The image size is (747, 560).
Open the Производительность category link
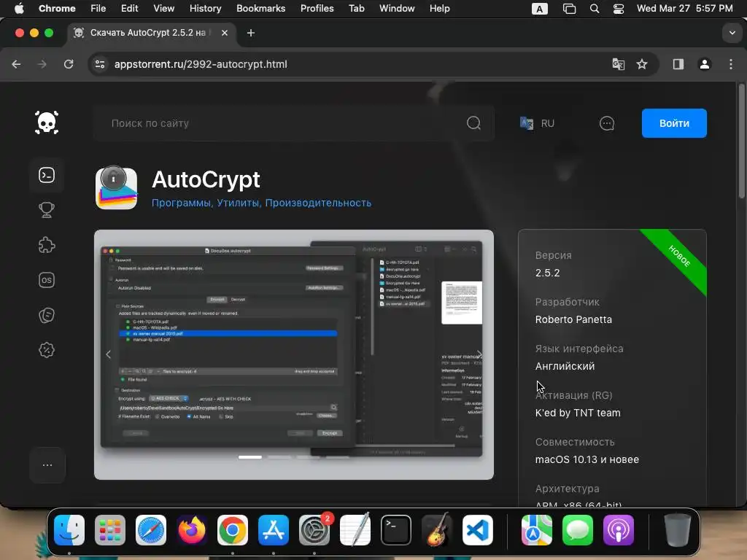point(318,203)
